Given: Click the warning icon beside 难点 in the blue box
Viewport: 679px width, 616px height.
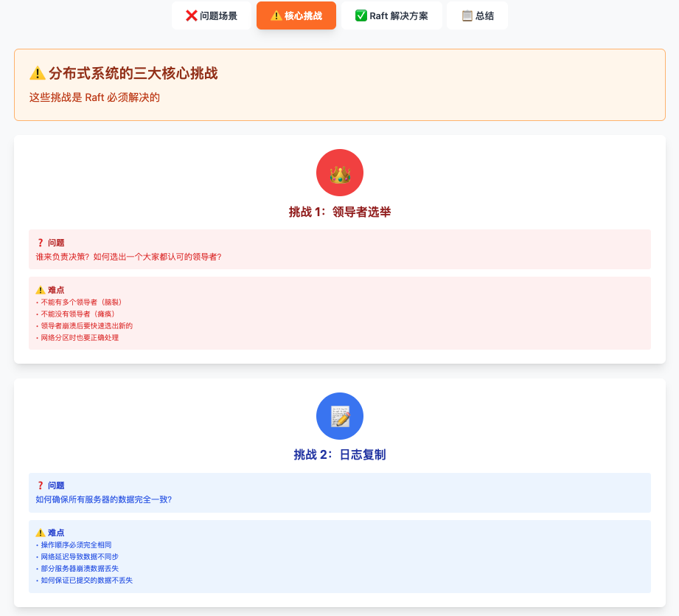Looking at the screenshot, I should (41, 533).
